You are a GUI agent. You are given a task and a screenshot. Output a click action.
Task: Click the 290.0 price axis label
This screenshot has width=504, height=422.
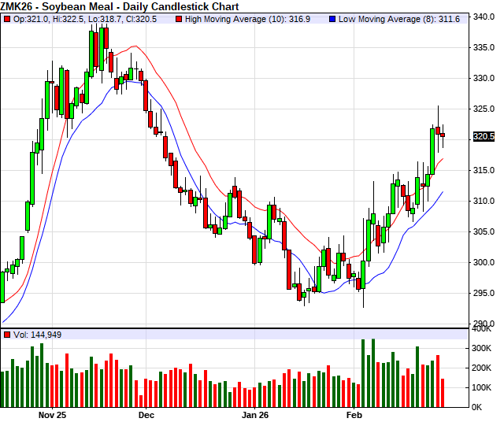pos(482,324)
